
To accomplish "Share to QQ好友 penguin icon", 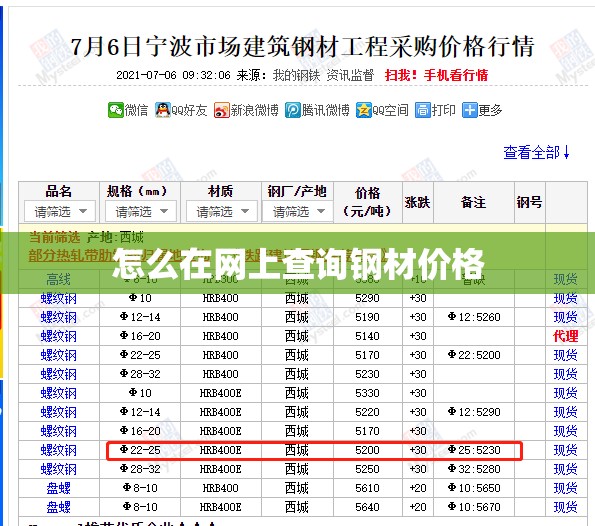I will tap(162, 110).
